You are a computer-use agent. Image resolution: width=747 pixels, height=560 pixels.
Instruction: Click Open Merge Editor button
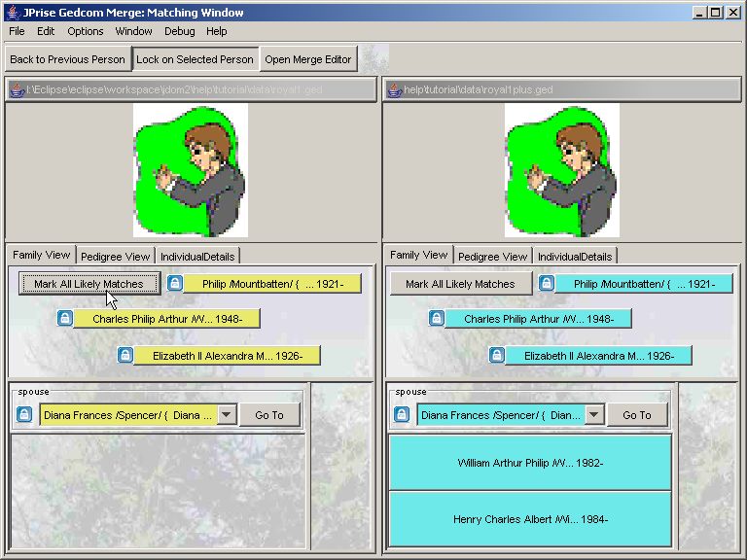point(307,59)
